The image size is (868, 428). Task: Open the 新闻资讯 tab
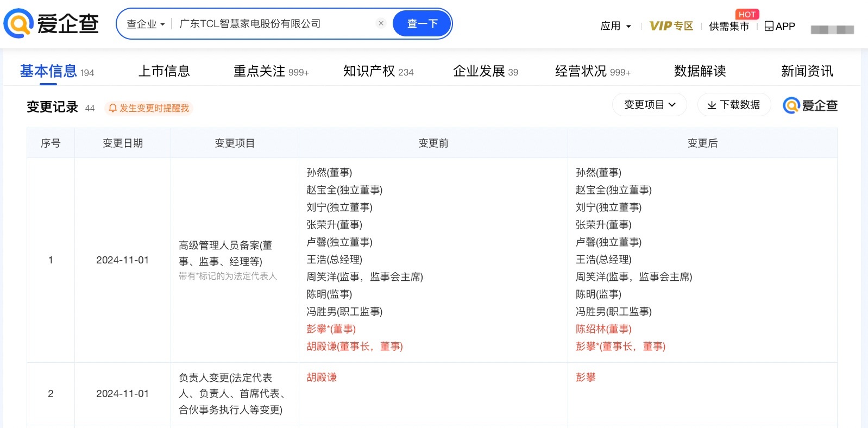tap(807, 71)
